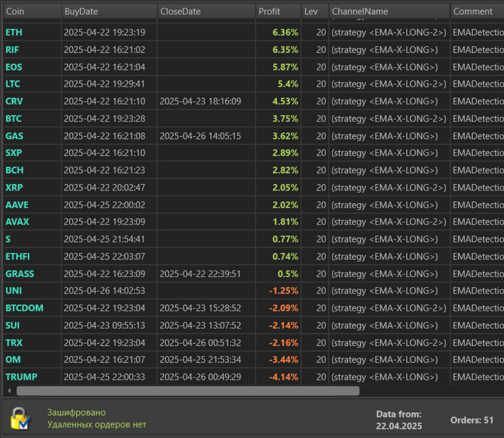
Task: Select the TRX coin cell
Action: (x=32, y=343)
